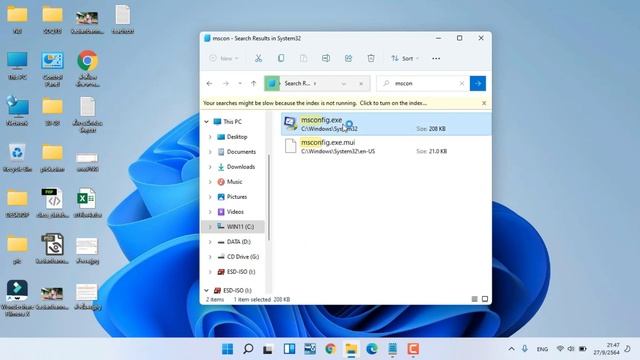Screen dimensions: 640x360
Task: Open Microsoft Edge from the taskbar
Action: pyautogui.click(x=371, y=349)
